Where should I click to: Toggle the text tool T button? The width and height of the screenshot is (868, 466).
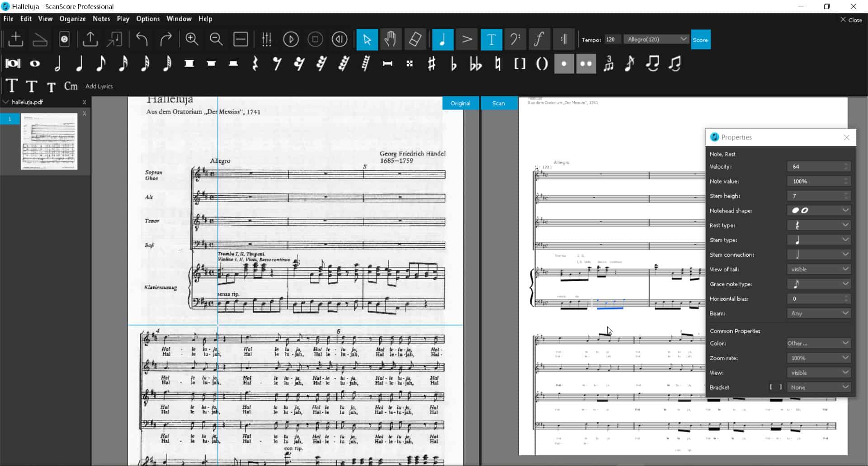point(491,40)
